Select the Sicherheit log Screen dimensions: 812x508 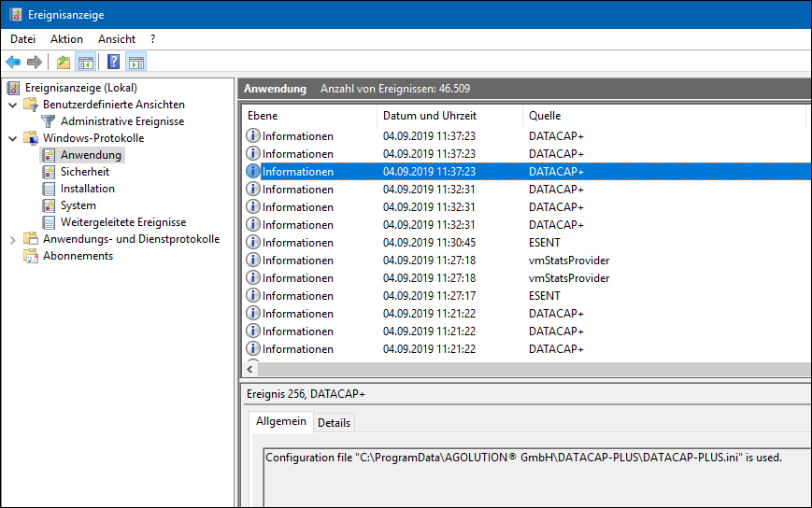(85, 172)
